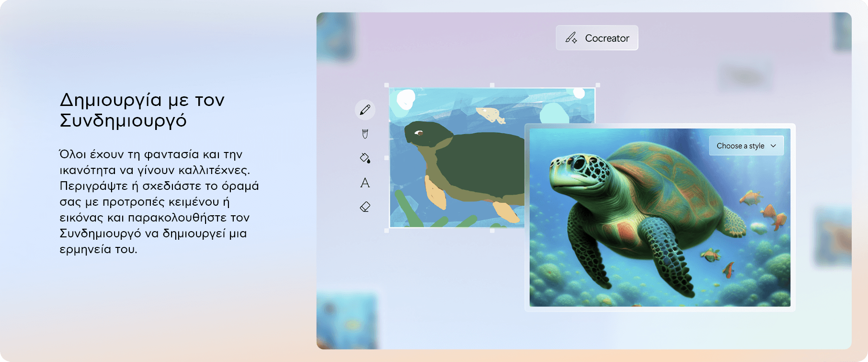Click the orange fish in generated image
The height and width of the screenshot is (362, 868).
[751, 197]
